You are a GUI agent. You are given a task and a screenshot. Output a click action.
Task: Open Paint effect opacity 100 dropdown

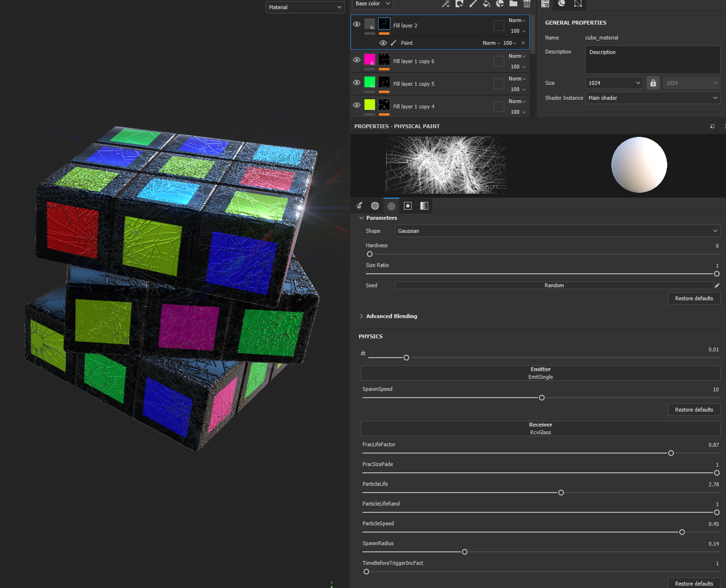(510, 43)
